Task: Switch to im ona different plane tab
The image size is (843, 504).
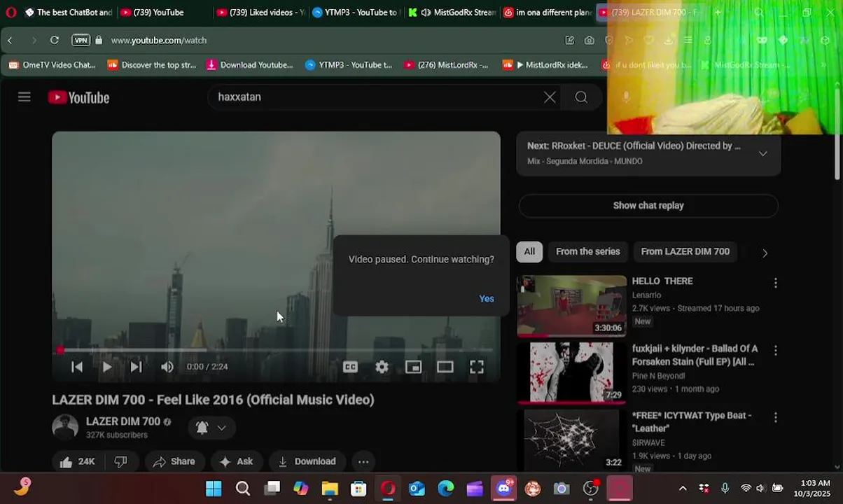Action: [x=548, y=13]
